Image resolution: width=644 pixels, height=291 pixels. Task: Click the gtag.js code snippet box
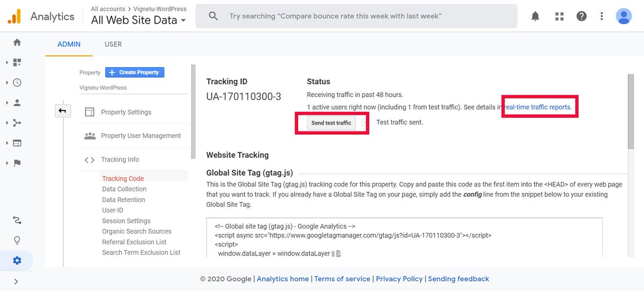(404, 237)
